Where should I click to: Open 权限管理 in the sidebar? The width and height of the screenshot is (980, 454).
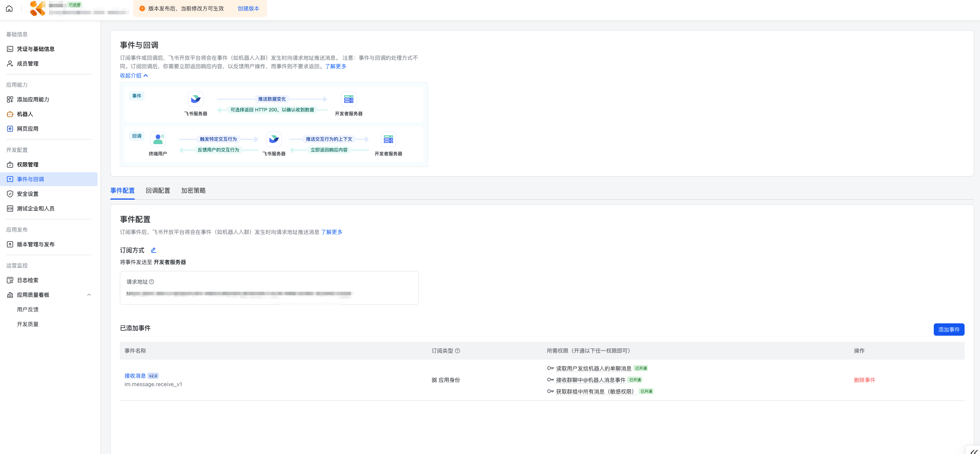click(x=28, y=165)
